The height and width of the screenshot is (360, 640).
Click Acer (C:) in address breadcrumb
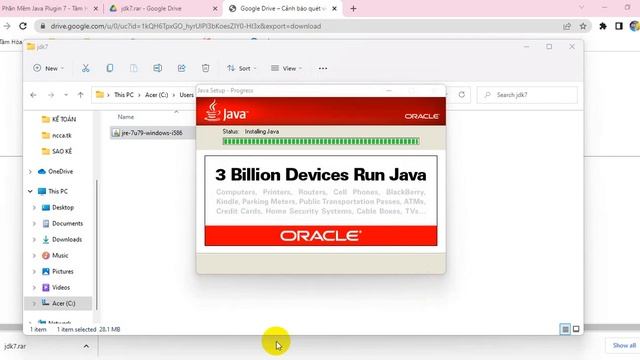tap(157, 95)
